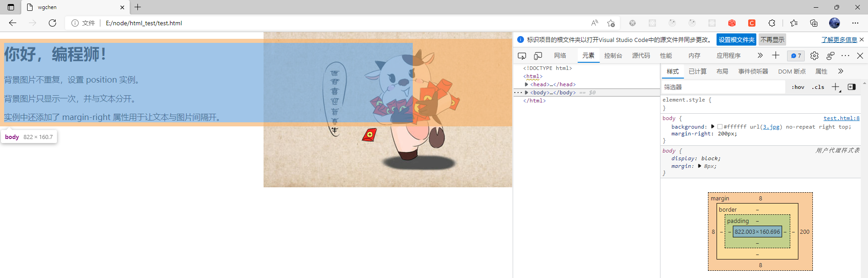Switch to the 源代码 tab
The width and height of the screenshot is (868, 278).
tap(641, 56)
